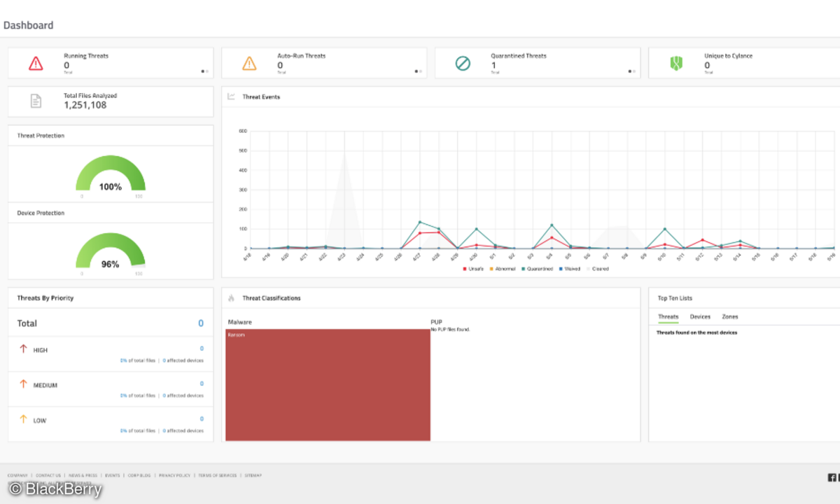The height and width of the screenshot is (504, 840).
Task: Switch to the Zones tab
Action: [x=730, y=317]
